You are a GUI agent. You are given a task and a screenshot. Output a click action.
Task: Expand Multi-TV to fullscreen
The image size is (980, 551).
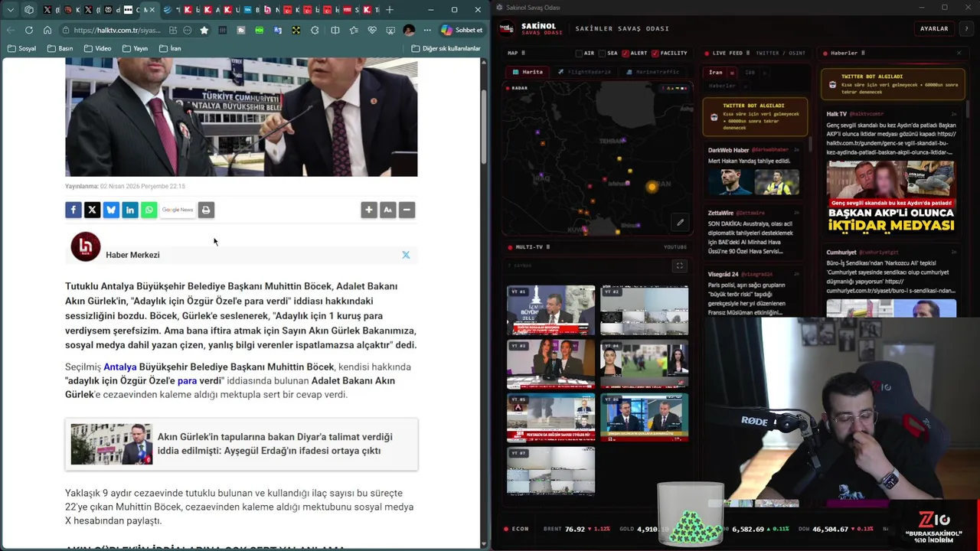point(679,266)
